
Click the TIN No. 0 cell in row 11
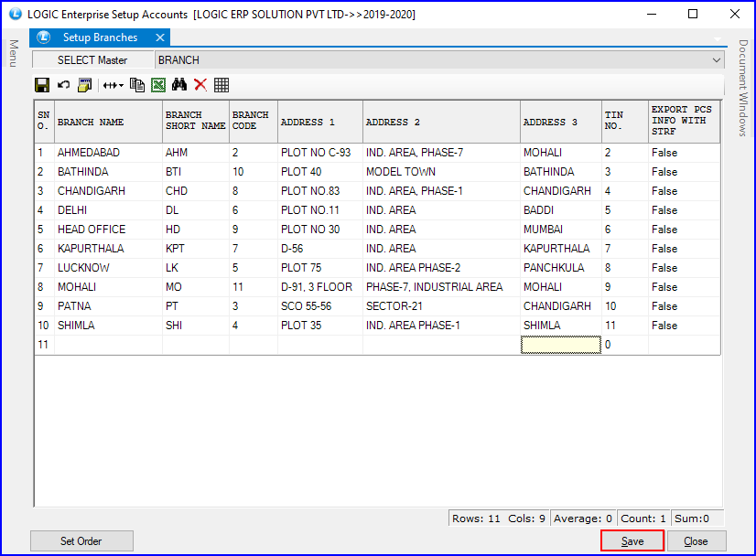click(x=625, y=345)
